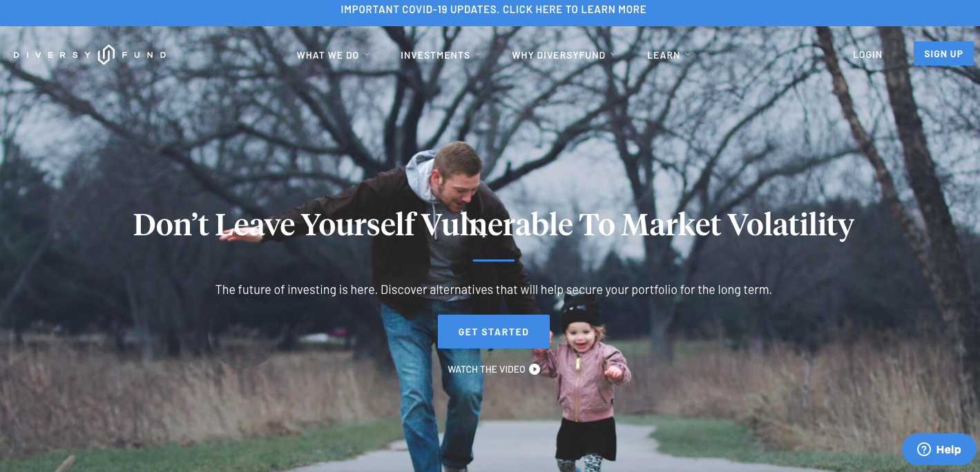Open the Help chat label
This screenshot has height=472, width=980.
tap(948, 449)
